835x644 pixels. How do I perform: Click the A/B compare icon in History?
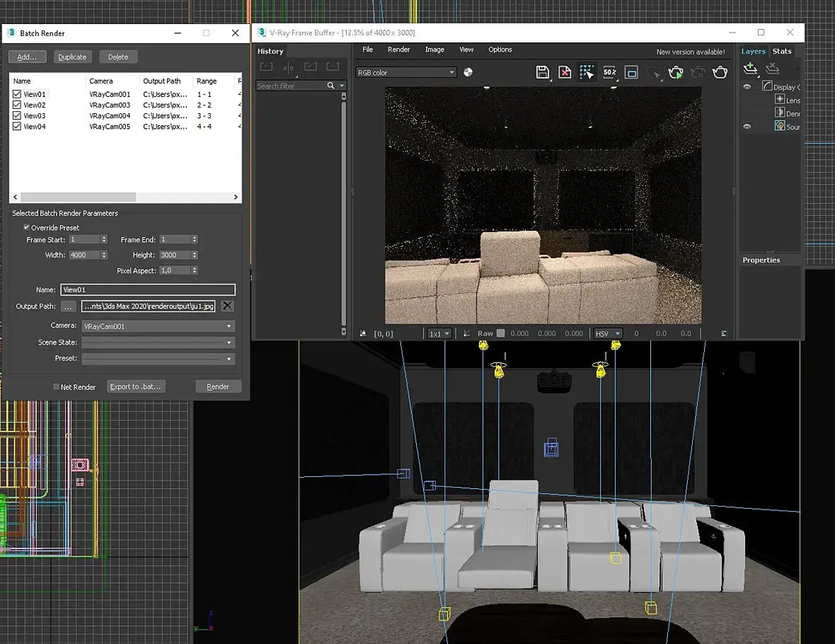289,67
